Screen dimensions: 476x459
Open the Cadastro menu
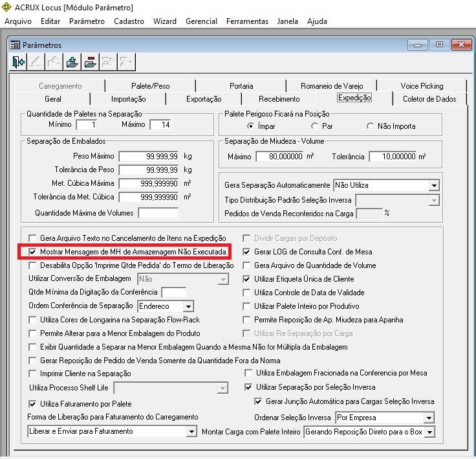coord(129,21)
